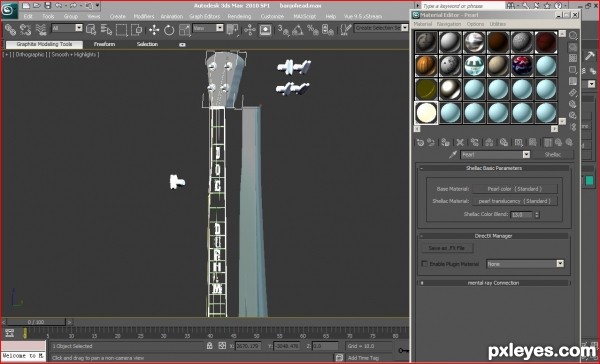Click Make Material Copy icon
Viewport: 600px width, 364px height.
click(474, 143)
